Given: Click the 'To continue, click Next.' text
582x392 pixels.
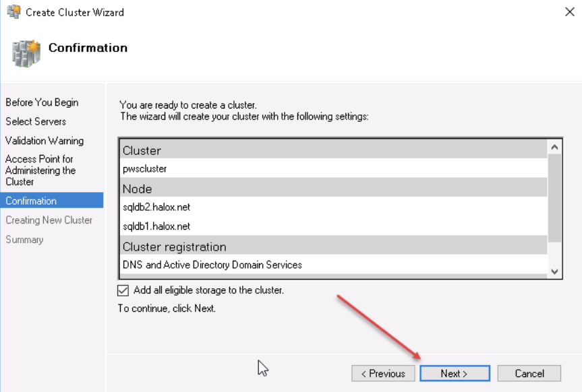Looking at the screenshot, I should point(167,308).
